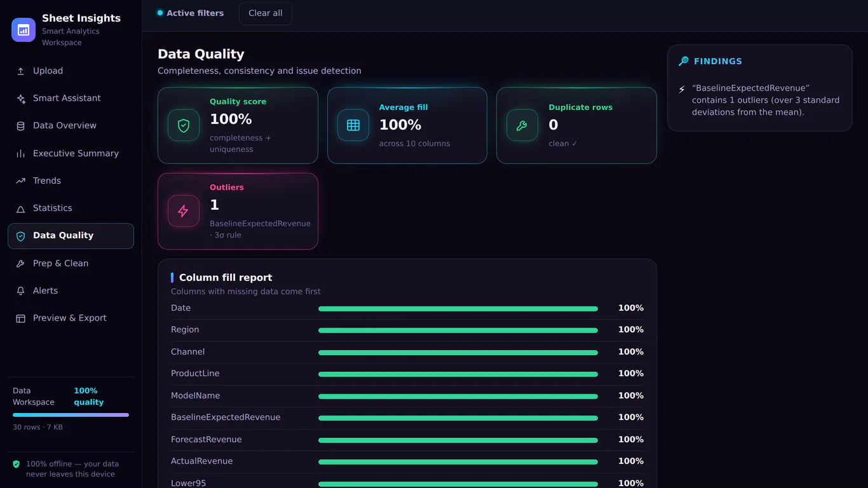Go to Smart Assistant
Image resolution: width=868 pixels, height=488 pixels.
pos(71,98)
